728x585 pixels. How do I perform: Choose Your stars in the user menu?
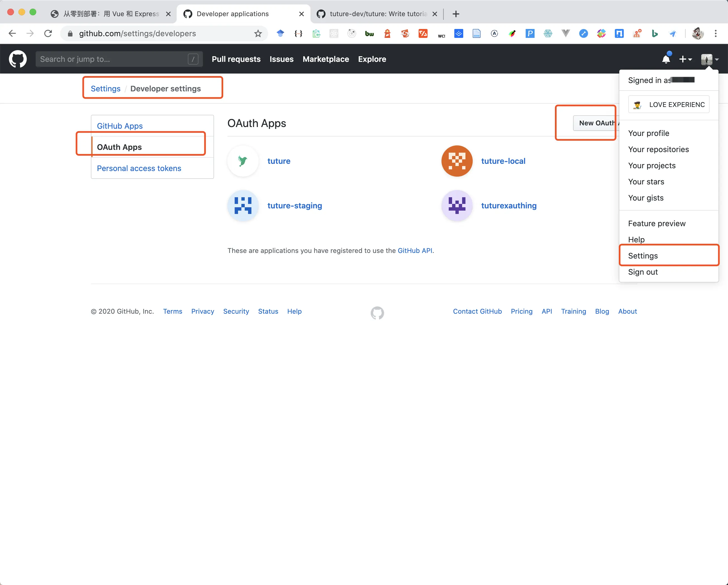669,182
